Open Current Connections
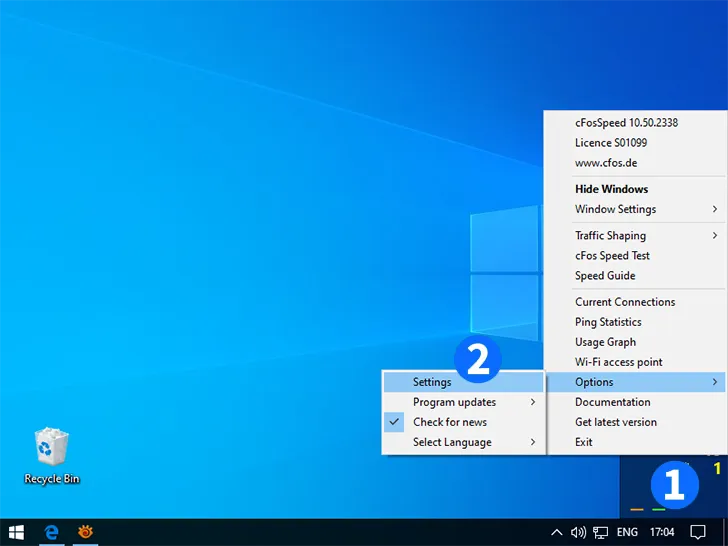 pyautogui.click(x=636, y=302)
